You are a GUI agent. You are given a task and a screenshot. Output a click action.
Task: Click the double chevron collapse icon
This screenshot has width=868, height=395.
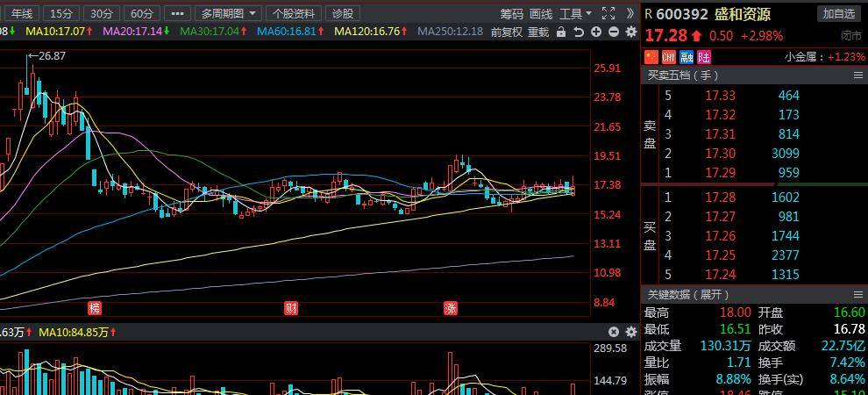[630, 13]
